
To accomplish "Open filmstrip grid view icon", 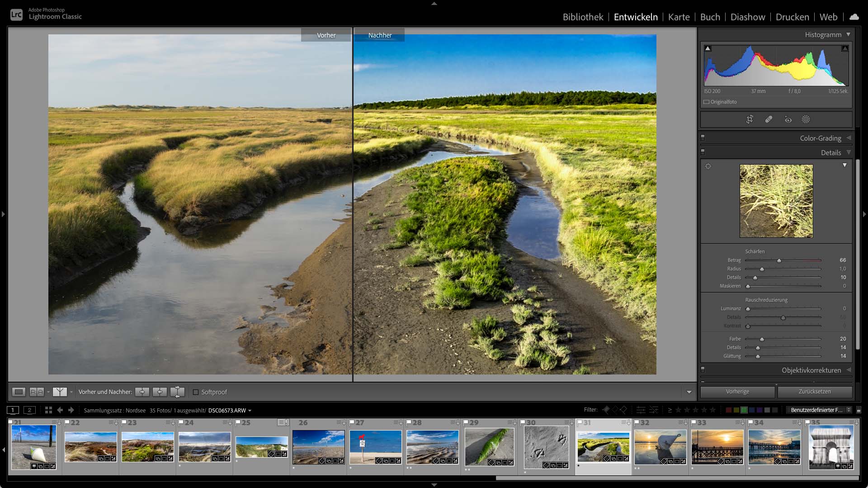I will point(48,410).
